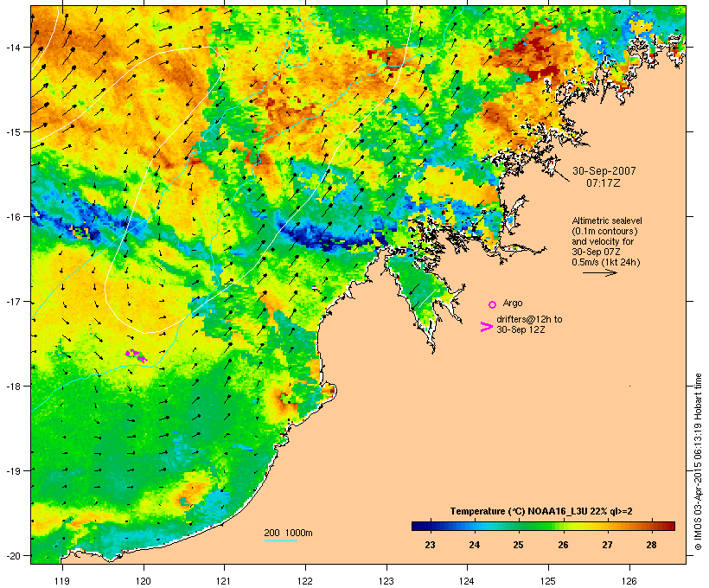Click the magenta Argo circle legend symbol
The width and height of the screenshot is (709, 588).
click(492, 304)
